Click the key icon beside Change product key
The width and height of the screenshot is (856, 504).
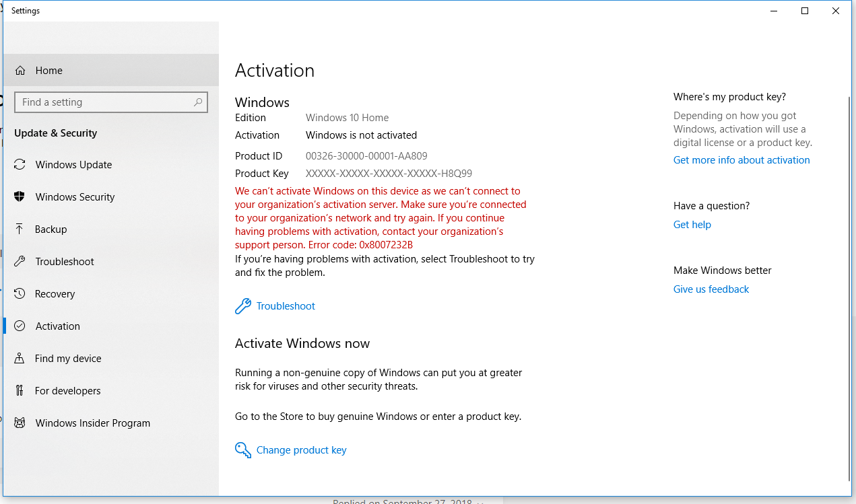point(243,450)
